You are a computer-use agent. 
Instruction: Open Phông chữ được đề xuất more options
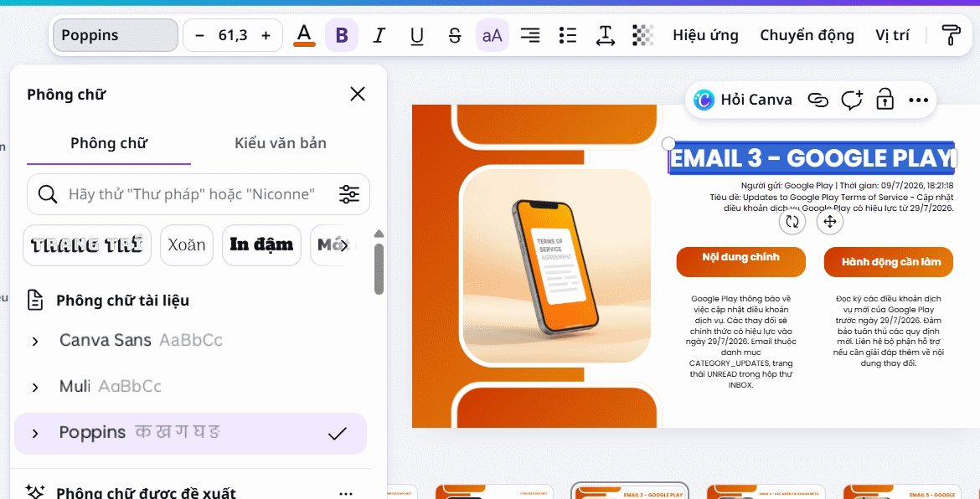[x=346, y=494]
